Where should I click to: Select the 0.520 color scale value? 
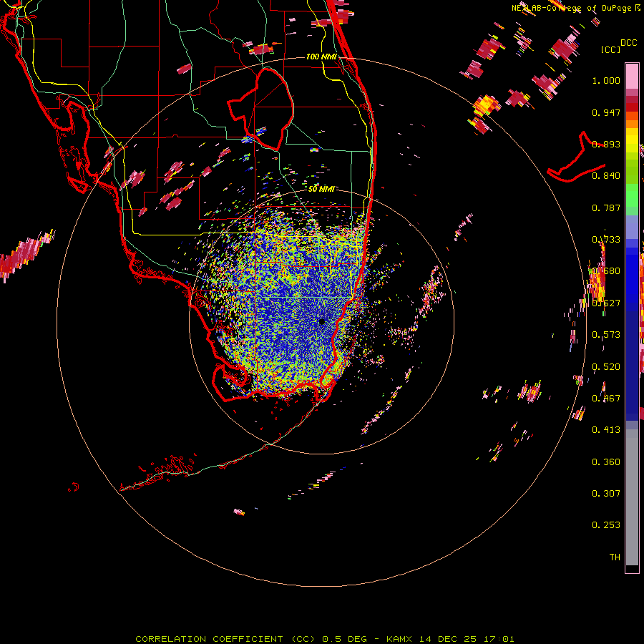pyautogui.click(x=606, y=367)
